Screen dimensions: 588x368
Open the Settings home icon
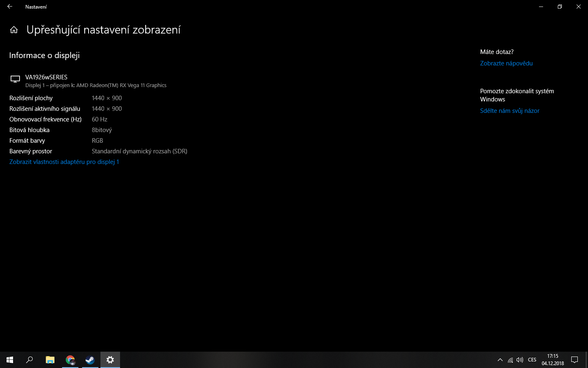coord(14,30)
